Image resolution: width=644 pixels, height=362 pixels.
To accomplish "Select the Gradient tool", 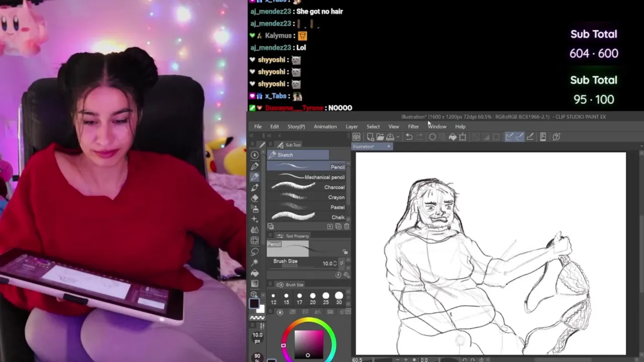I will point(255,284).
